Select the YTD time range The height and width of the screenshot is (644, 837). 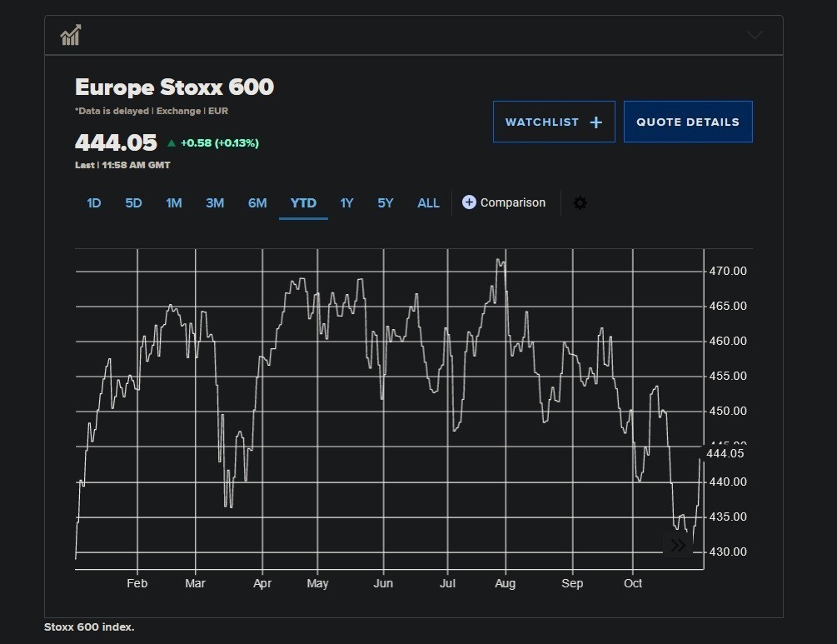click(303, 203)
